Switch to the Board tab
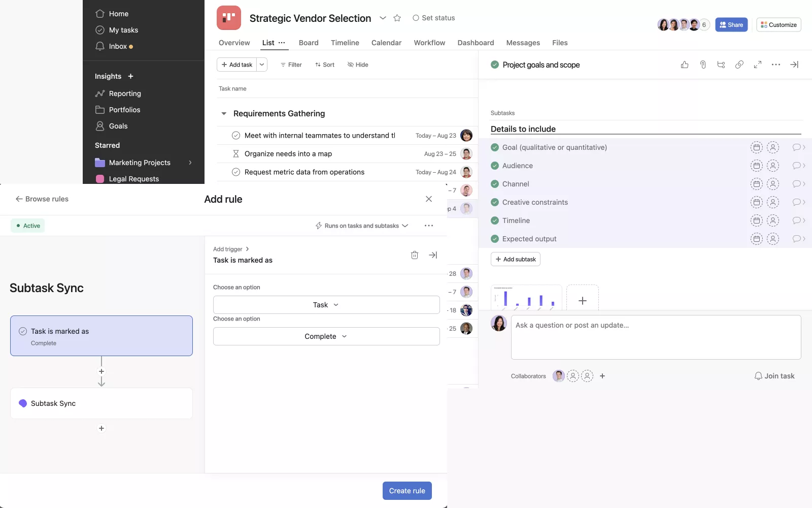The height and width of the screenshot is (508, 812). pyautogui.click(x=309, y=43)
